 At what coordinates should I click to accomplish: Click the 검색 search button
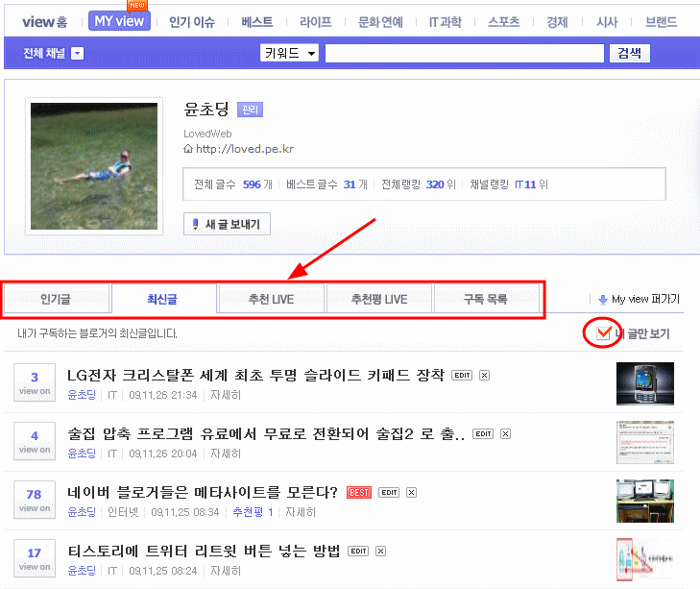(x=630, y=53)
